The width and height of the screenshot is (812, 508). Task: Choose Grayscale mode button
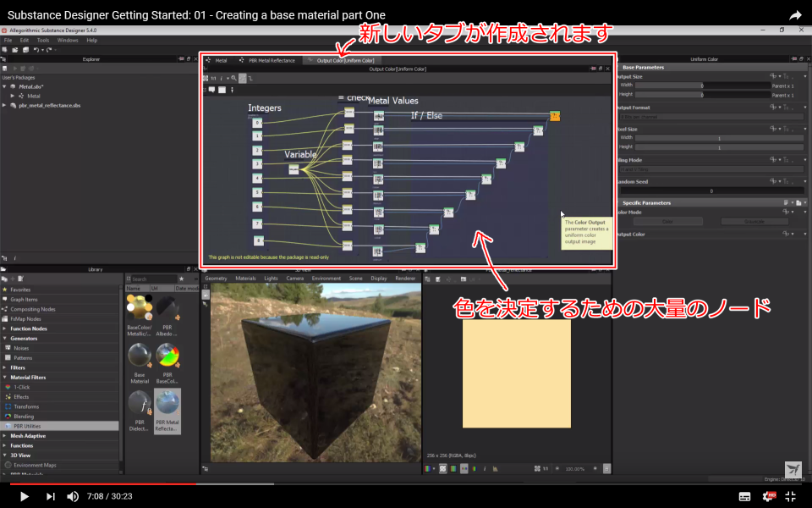(754, 221)
